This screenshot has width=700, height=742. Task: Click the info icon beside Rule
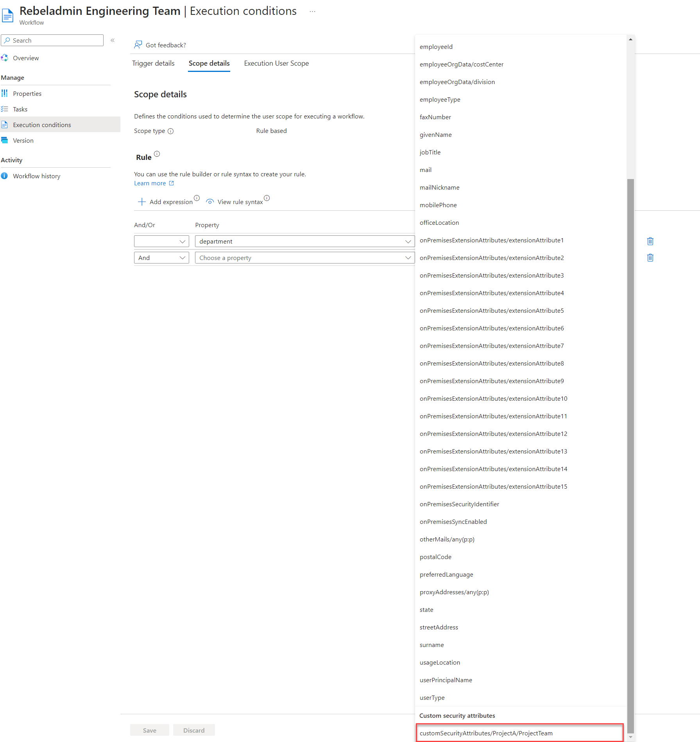pos(157,154)
